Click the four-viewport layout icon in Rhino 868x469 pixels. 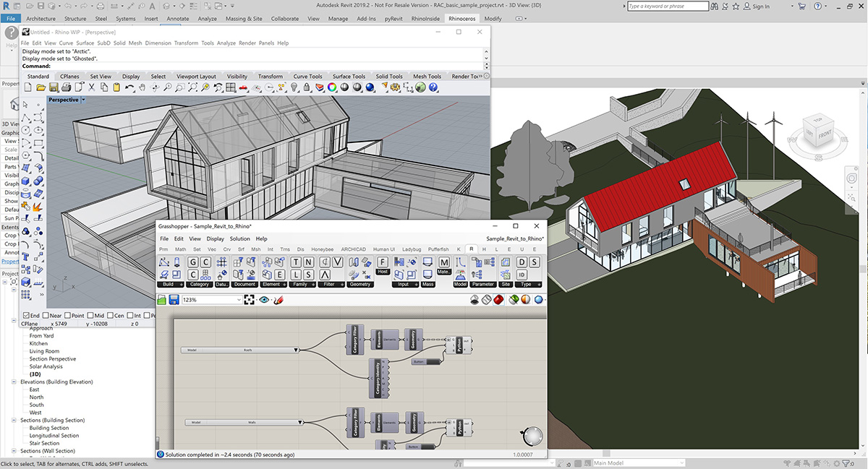pos(231,87)
